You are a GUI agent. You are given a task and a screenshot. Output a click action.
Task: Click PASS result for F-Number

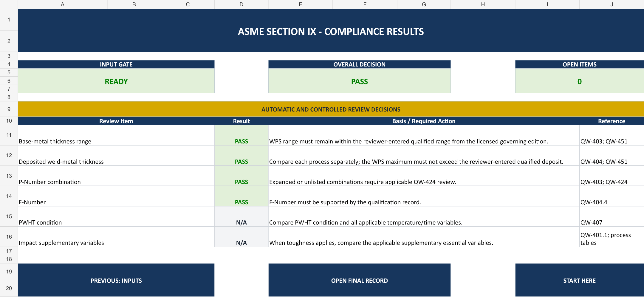[x=241, y=196]
